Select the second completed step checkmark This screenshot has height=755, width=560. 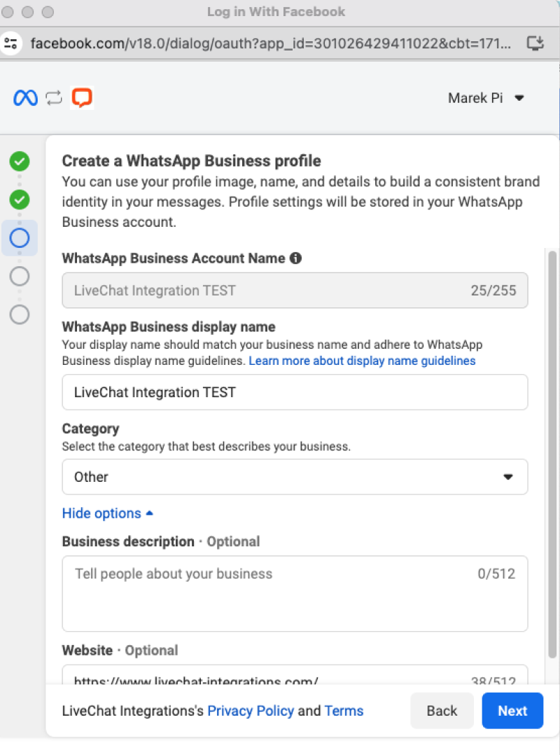20,200
